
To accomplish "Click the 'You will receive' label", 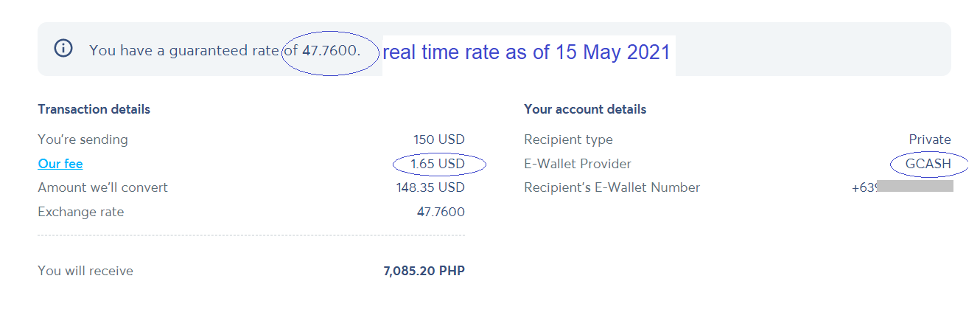I will coord(85,271).
